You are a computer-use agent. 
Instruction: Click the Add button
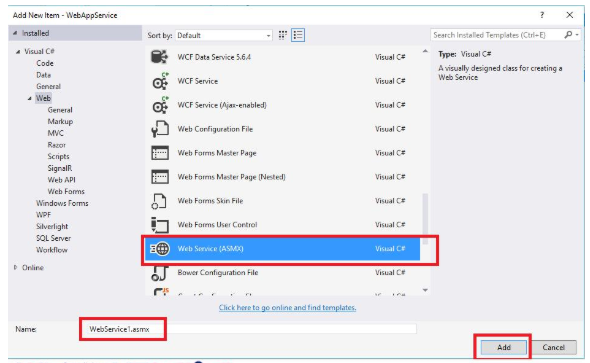503,347
